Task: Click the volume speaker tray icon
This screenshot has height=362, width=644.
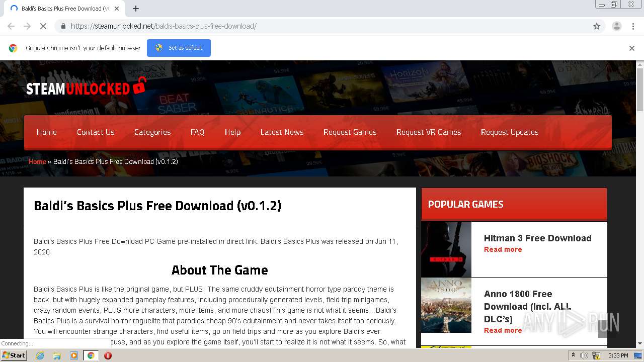Action: (x=584, y=355)
